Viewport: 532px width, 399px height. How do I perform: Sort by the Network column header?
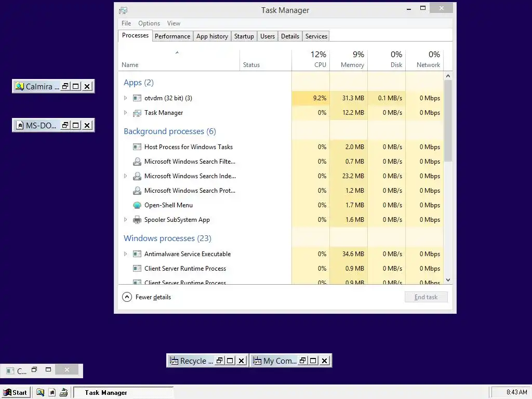[424, 60]
